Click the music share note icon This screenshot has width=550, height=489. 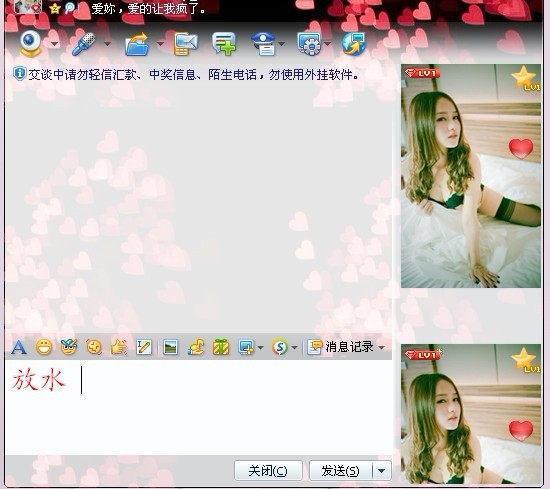(196, 347)
